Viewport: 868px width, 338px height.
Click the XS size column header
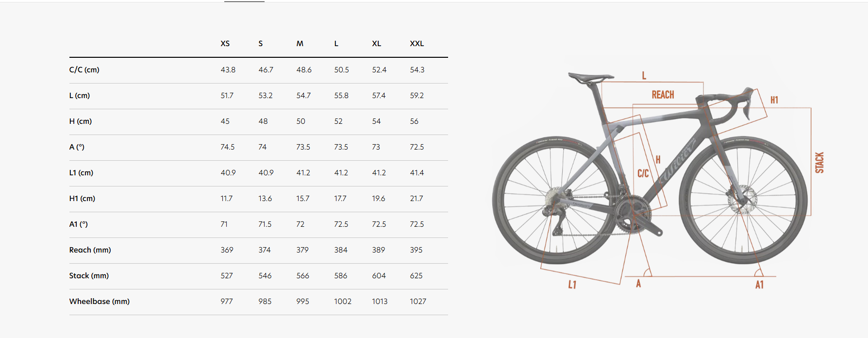(225, 44)
